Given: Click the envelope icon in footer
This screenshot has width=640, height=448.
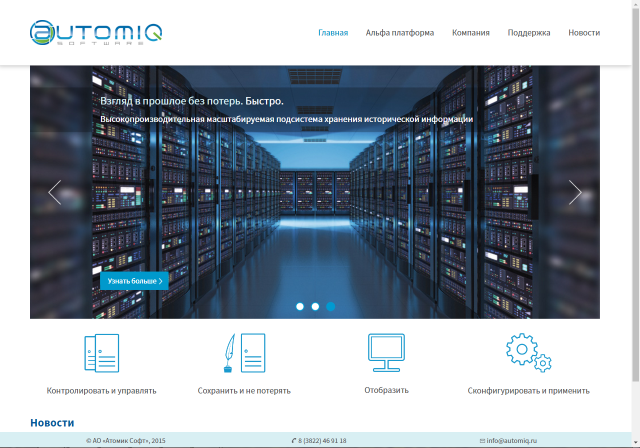Looking at the screenshot, I should click(482, 441).
